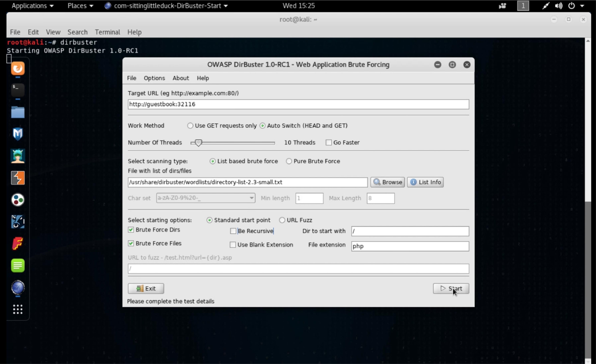The width and height of the screenshot is (596, 364).
Task: Open DirBuster About menu
Action: (181, 78)
